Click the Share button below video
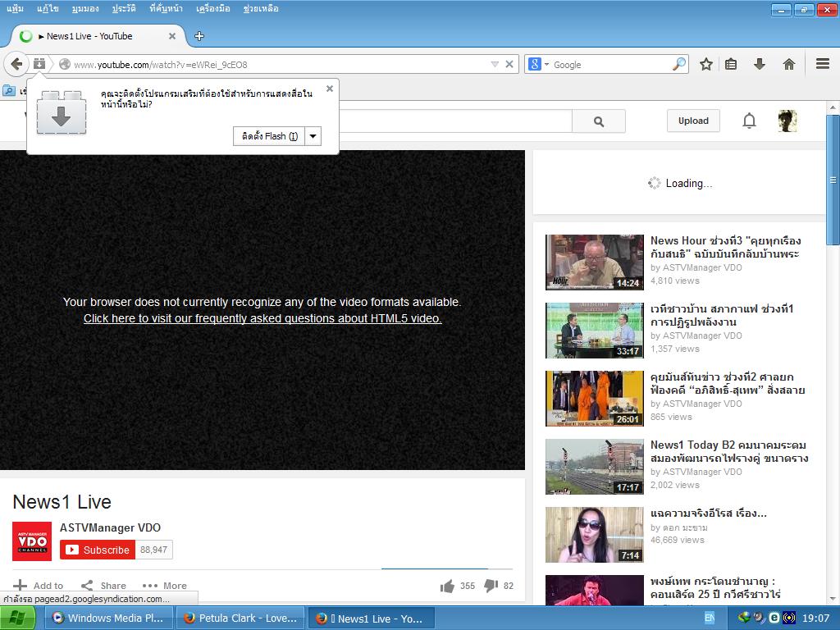This screenshot has width=840, height=630. point(103,586)
